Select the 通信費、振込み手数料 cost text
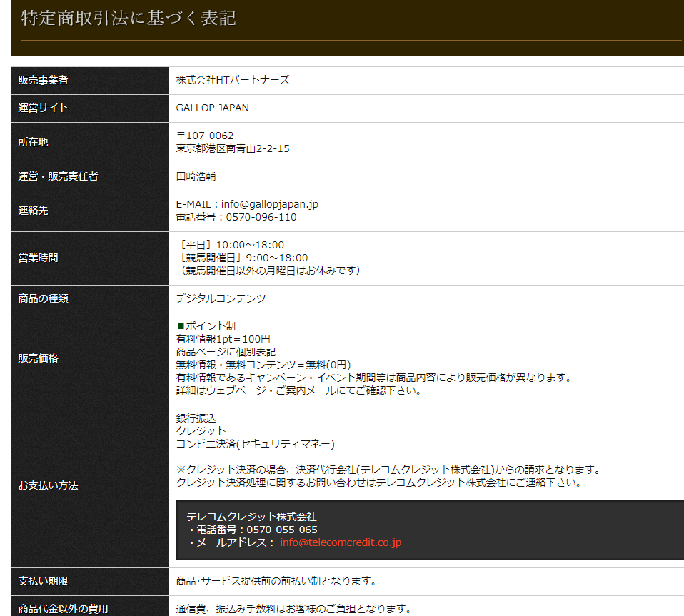 (294, 609)
